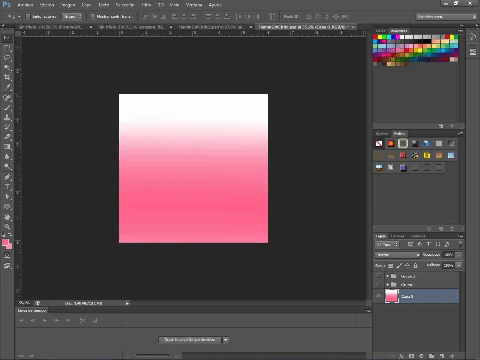Select the Zoom tool
The height and width of the screenshot is (360, 480).
tap(7, 227)
